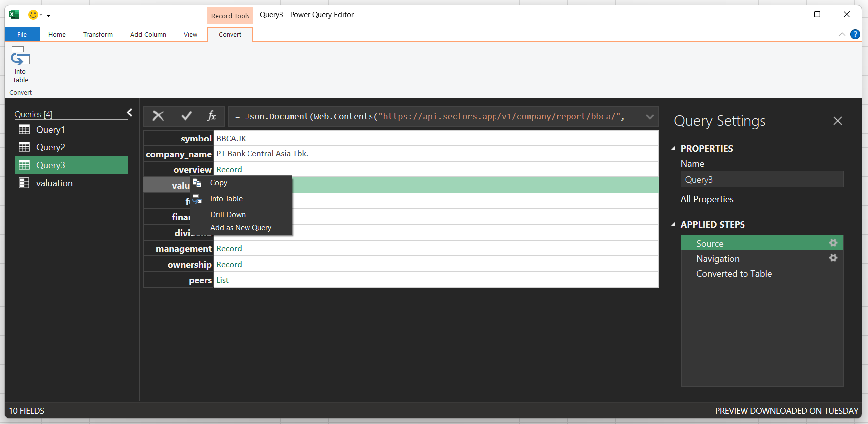Select the Source applied step
This screenshot has width=868, height=424.
coord(761,243)
